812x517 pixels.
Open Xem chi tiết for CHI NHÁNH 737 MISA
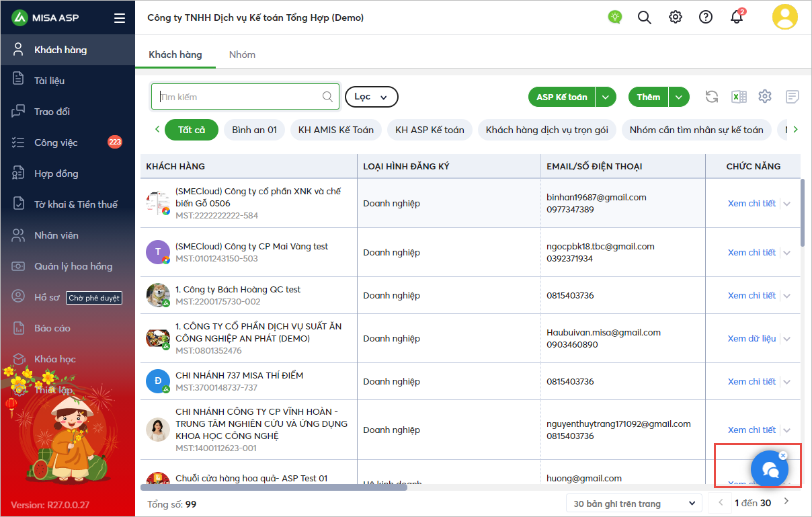(x=752, y=381)
